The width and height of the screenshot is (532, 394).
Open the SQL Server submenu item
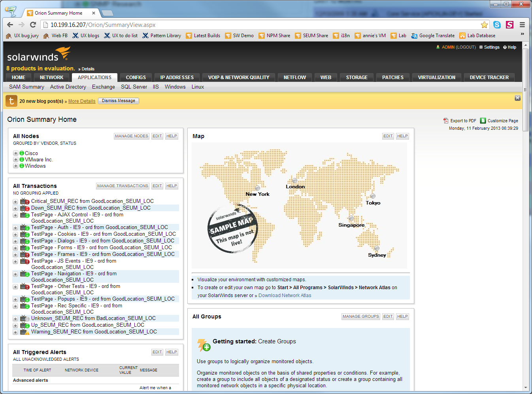134,87
